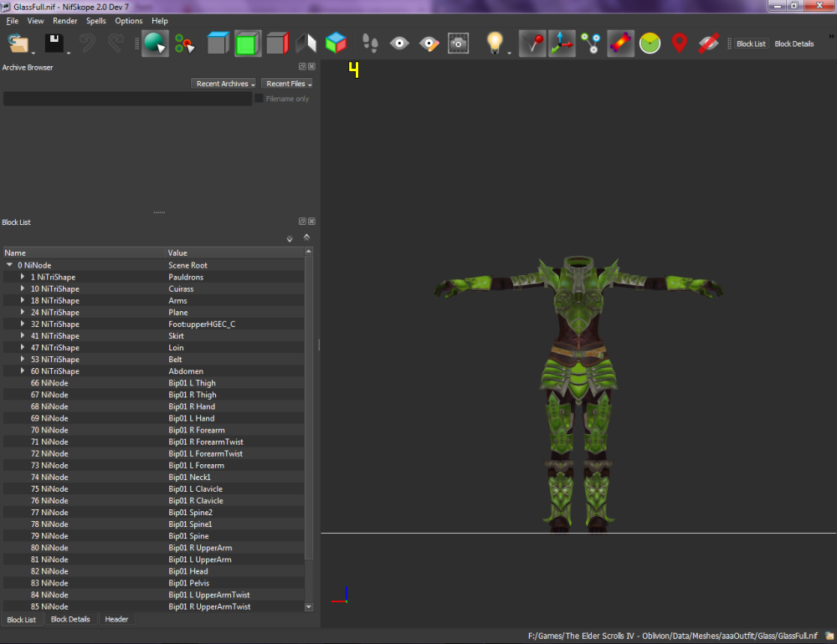Click the redo arrow icon
This screenshot has width=837, height=644.
116,43
